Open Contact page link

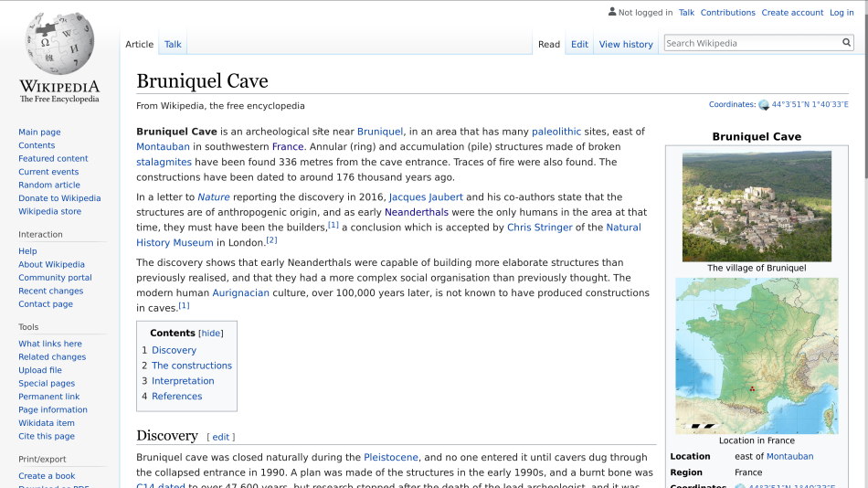[46, 304]
